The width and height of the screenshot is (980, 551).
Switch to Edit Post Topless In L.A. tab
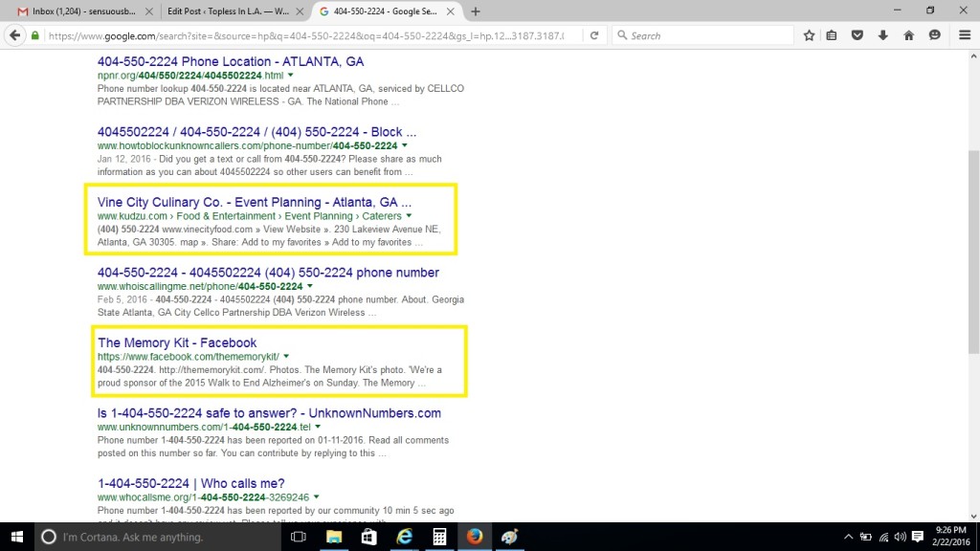pos(228,11)
